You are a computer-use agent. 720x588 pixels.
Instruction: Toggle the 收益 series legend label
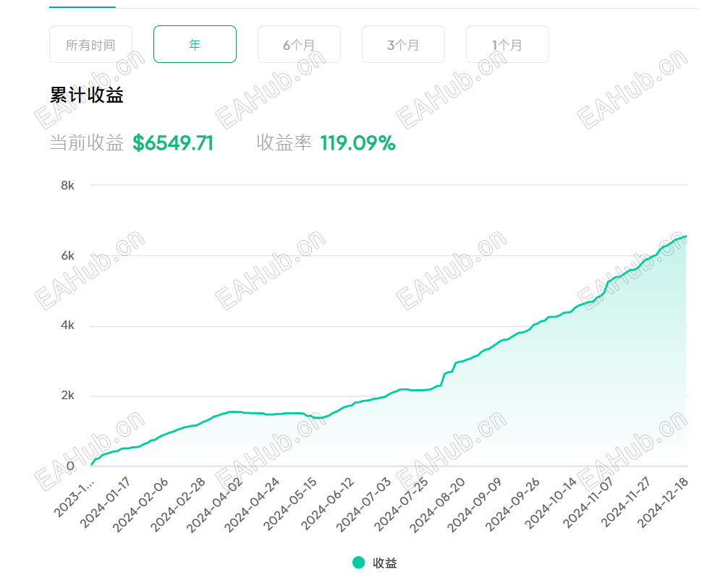click(385, 563)
